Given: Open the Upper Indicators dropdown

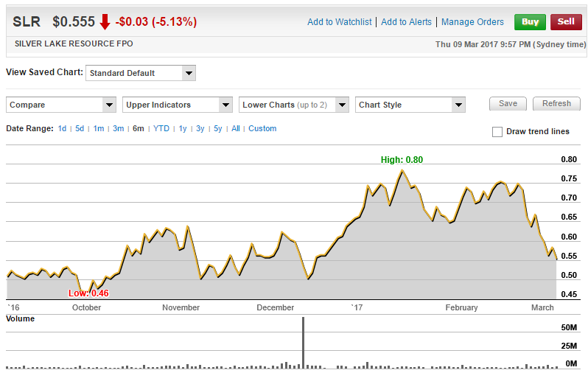Looking at the screenshot, I should 178,105.
